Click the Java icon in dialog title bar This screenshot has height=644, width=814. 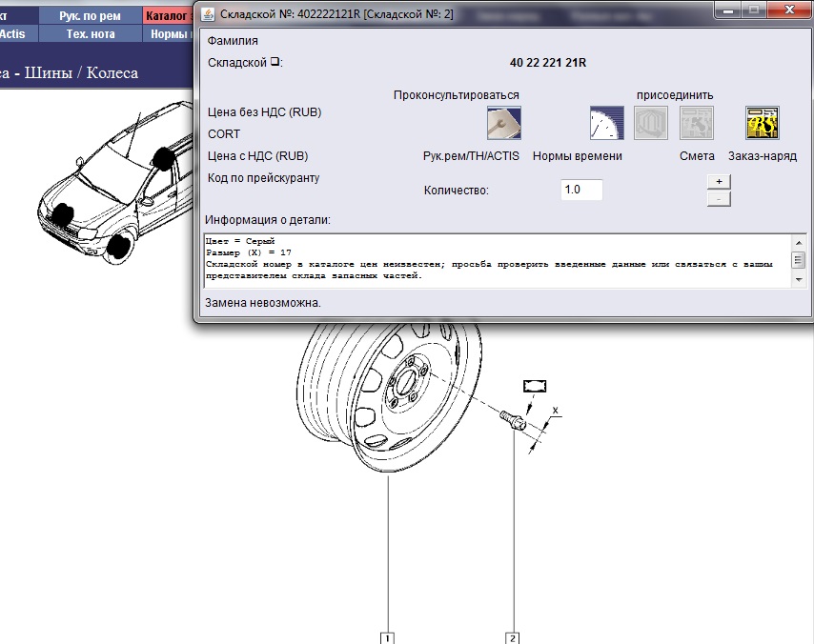[x=208, y=11]
